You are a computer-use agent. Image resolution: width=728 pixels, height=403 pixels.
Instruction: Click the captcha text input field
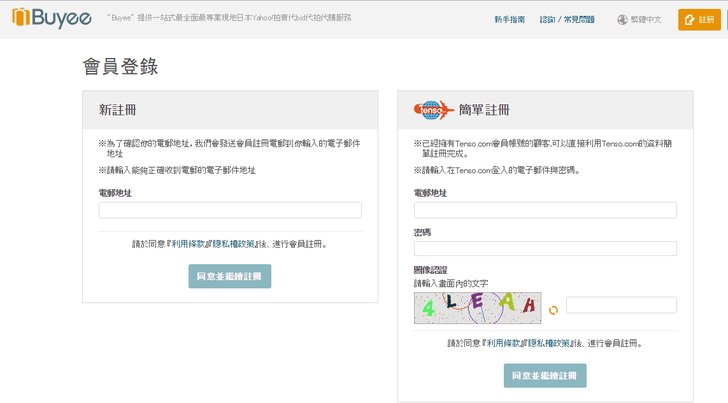pyautogui.click(x=620, y=305)
